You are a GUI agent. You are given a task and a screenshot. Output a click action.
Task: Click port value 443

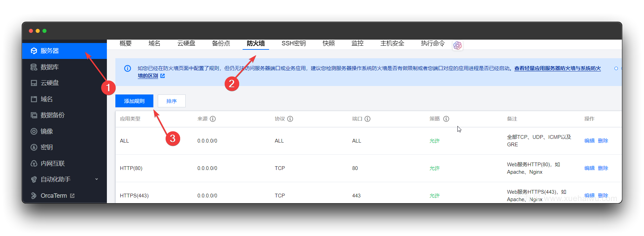[356, 196]
